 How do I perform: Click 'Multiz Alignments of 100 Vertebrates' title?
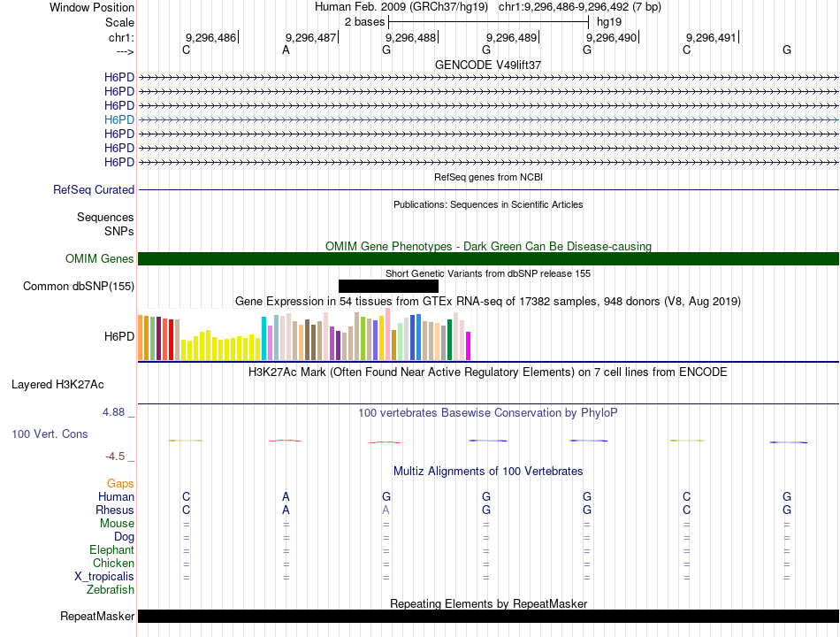(x=488, y=472)
